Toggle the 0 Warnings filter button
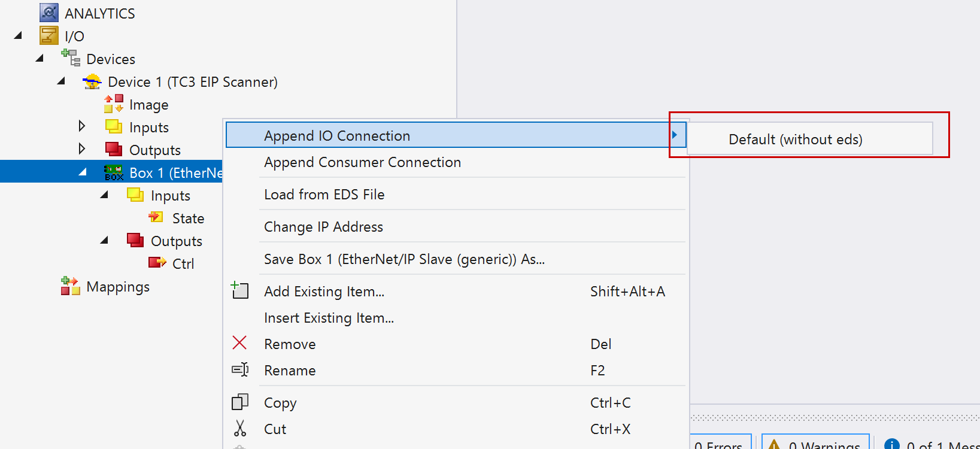 [x=815, y=443]
